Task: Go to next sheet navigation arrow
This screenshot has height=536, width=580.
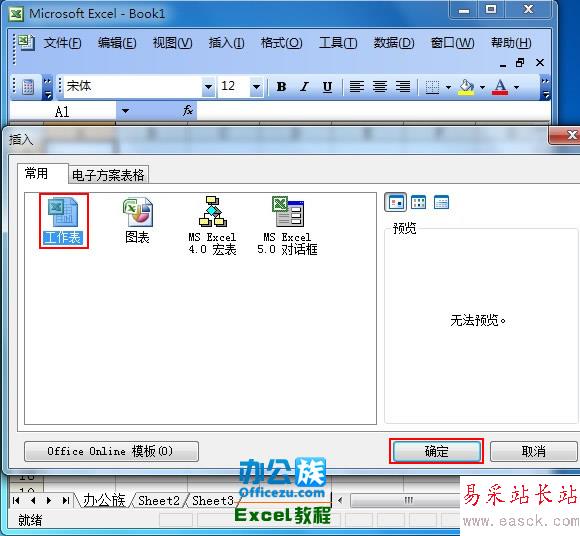Action: (49, 500)
